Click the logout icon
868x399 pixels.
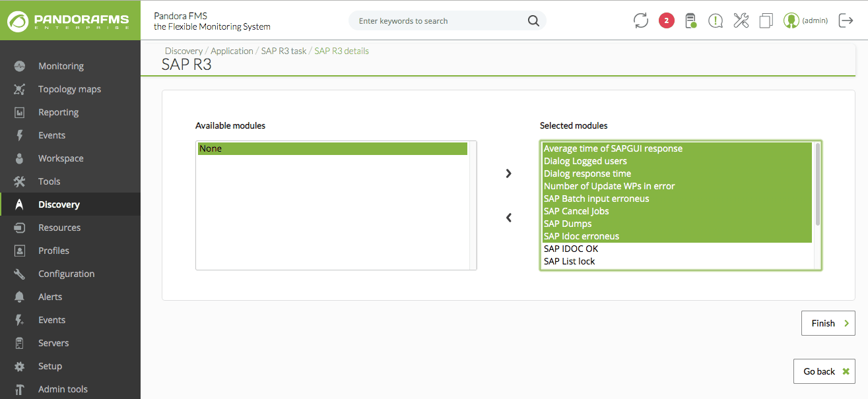coord(846,20)
